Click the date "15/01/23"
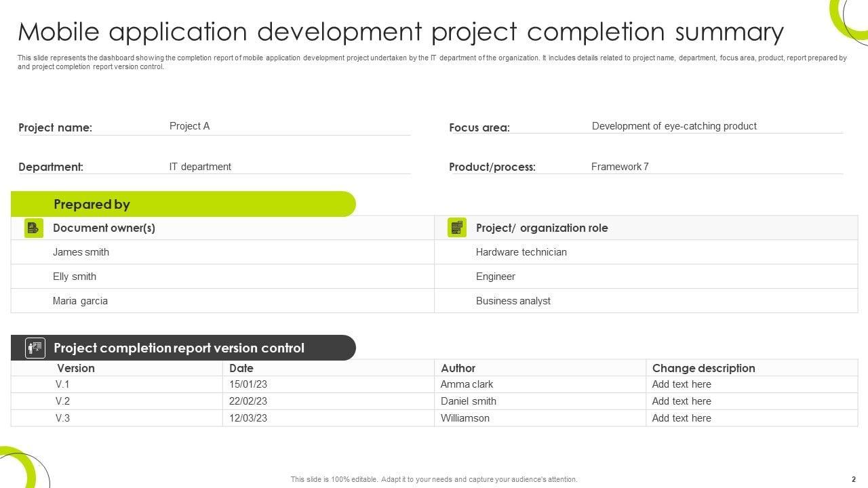 tap(248, 384)
